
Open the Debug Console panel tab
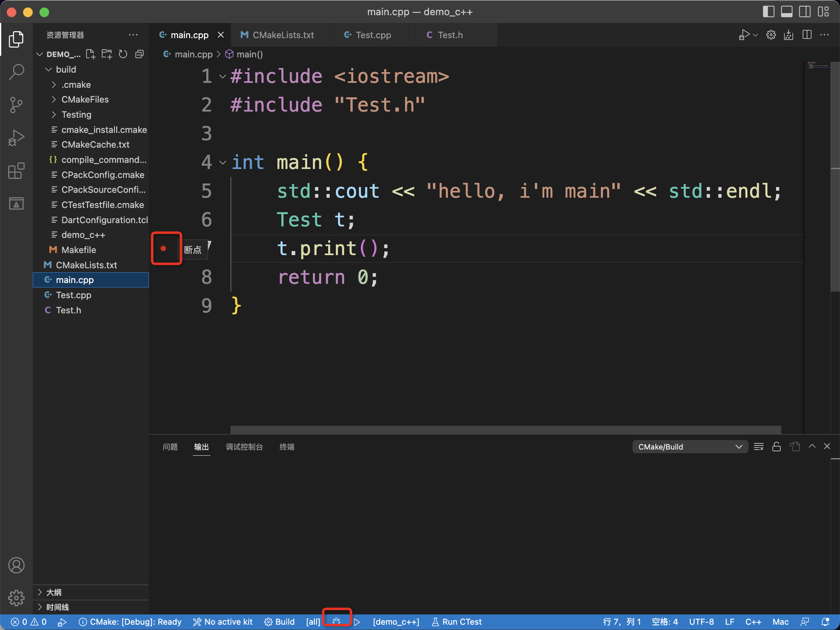pos(244,447)
